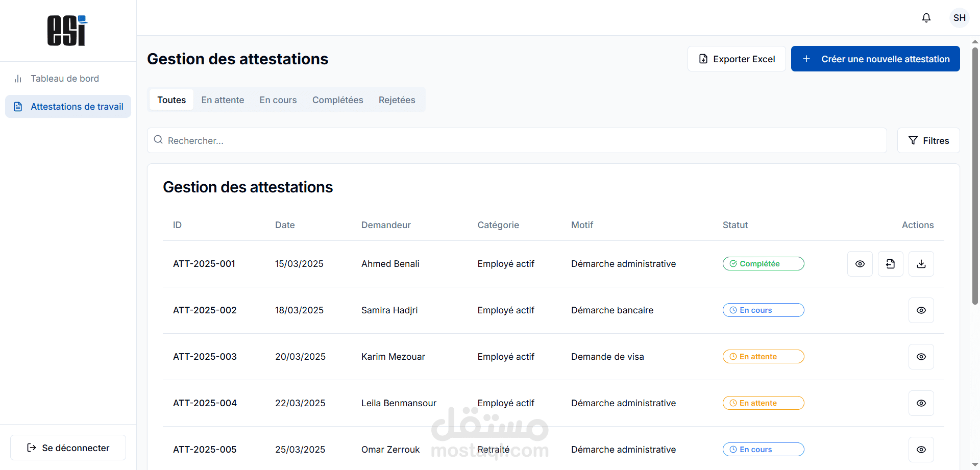The image size is (980, 470).
Task: Click the En attente badge for ATT-2025-003
Action: click(x=763, y=357)
